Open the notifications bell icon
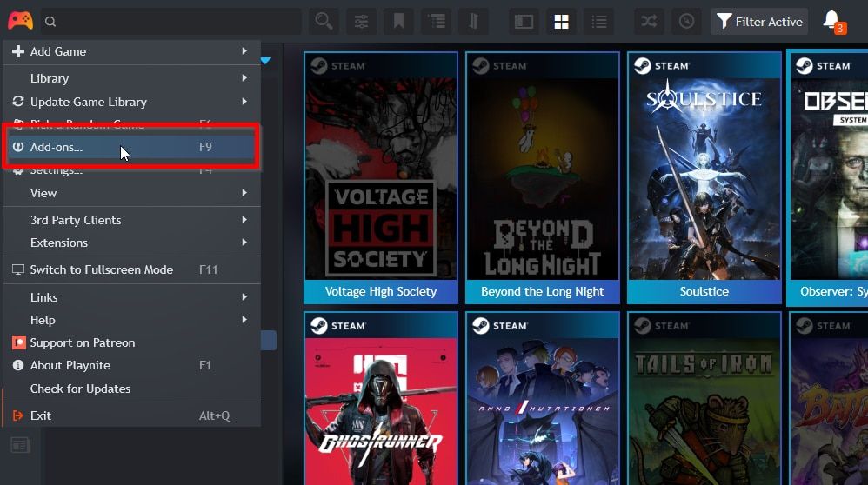868x485 pixels. [832, 21]
